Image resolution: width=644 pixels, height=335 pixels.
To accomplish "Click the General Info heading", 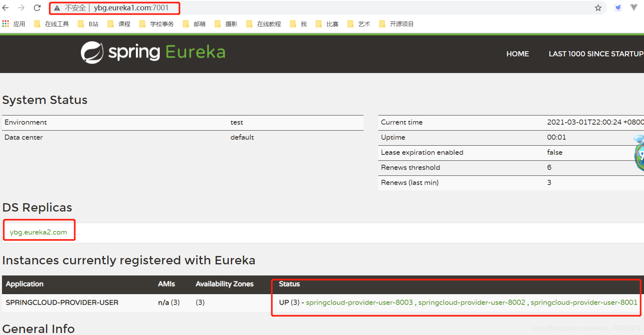I will tap(38, 329).
